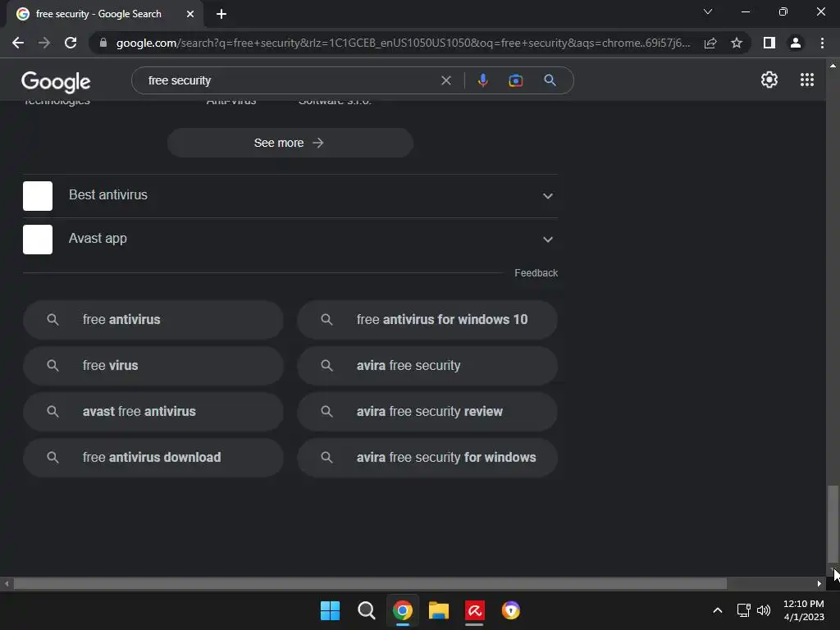The width and height of the screenshot is (840, 630).
Task: Click the forward navigation arrow
Action: pos(44,43)
